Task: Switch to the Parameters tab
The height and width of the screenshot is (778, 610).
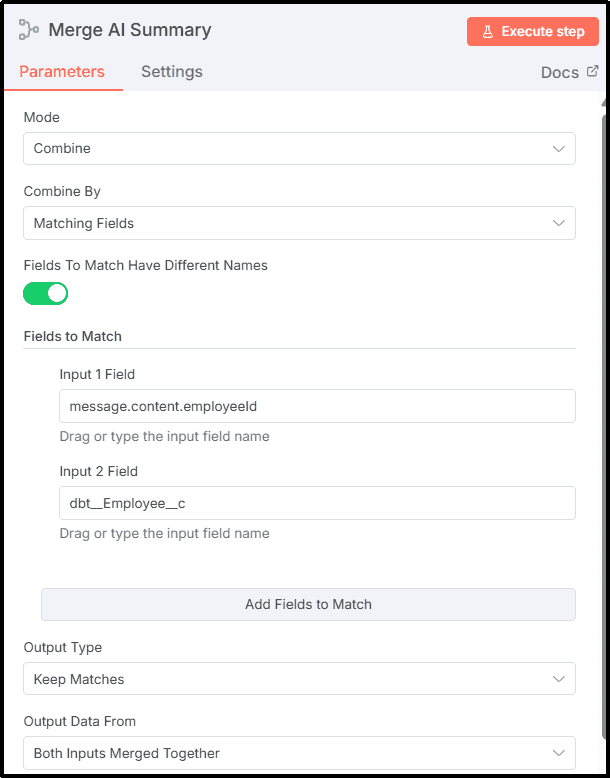Action: pyautogui.click(x=62, y=72)
